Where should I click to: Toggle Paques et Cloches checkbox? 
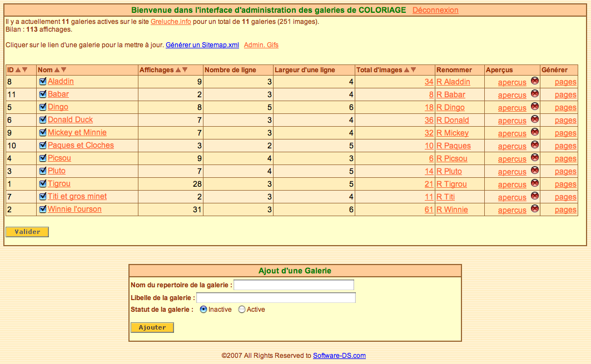[43, 146]
